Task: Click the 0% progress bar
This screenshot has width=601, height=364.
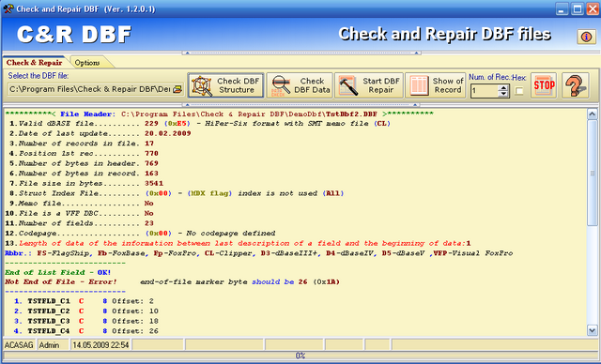Action: point(300,356)
